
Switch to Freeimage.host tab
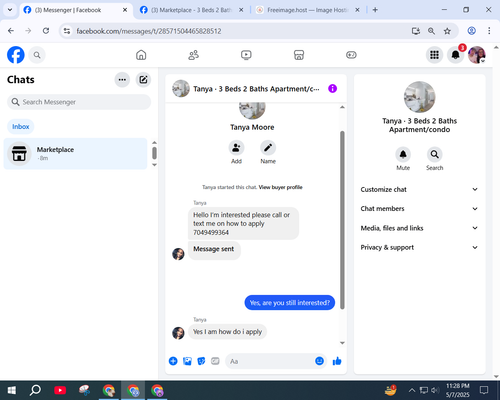click(x=308, y=10)
